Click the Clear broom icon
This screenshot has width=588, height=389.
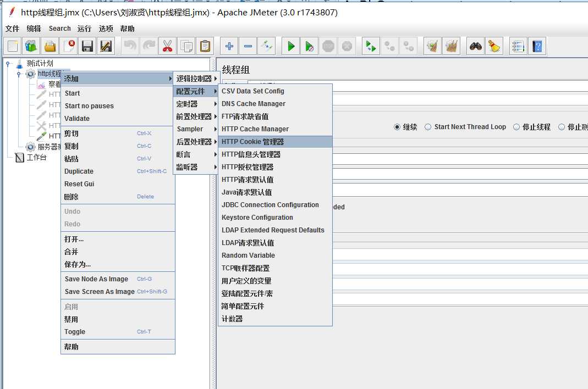432,47
